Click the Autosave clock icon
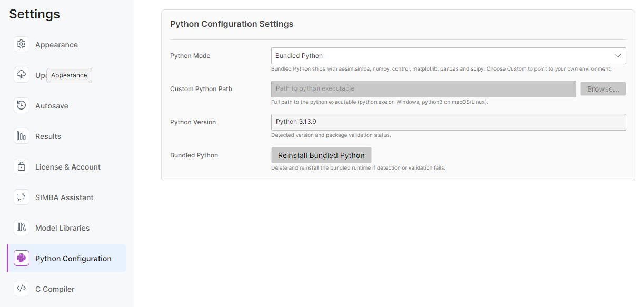 22,105
